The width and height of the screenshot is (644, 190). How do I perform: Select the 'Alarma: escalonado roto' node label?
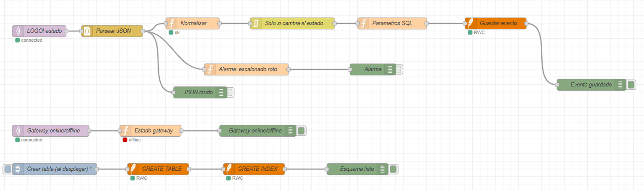pos(248,69)
